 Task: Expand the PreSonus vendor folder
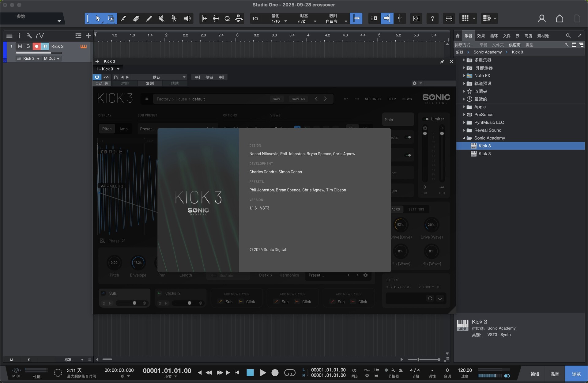click(x=464, y=115)
